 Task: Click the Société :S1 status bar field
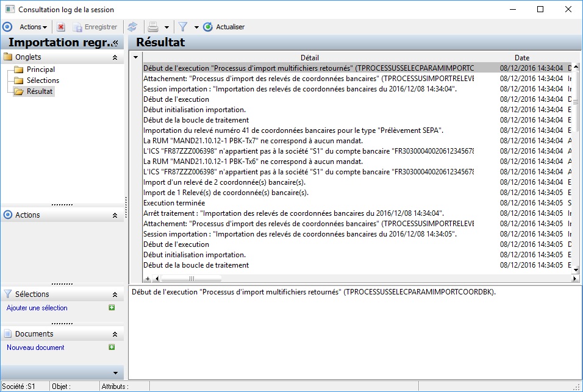25,387
